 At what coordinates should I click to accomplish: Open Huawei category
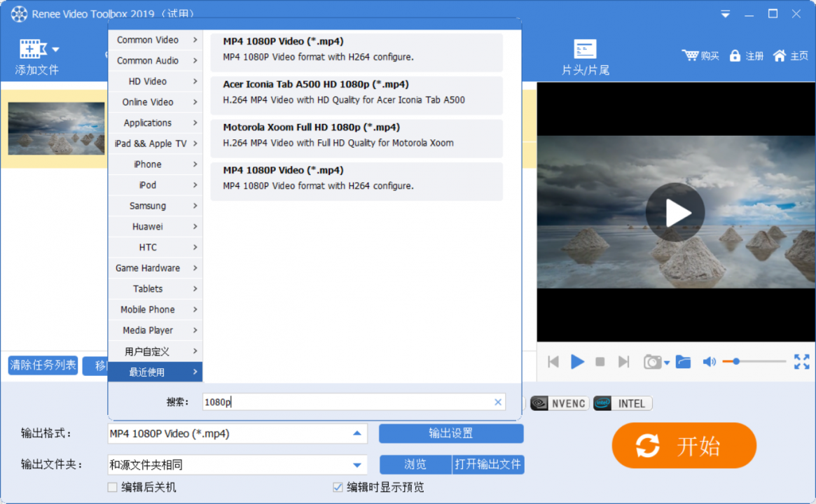click(x=155, y=227)
